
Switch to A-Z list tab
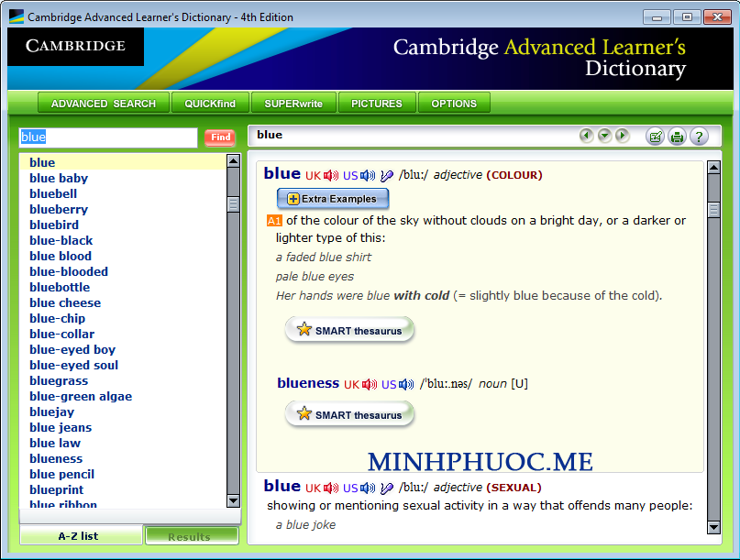pos(82,536)
